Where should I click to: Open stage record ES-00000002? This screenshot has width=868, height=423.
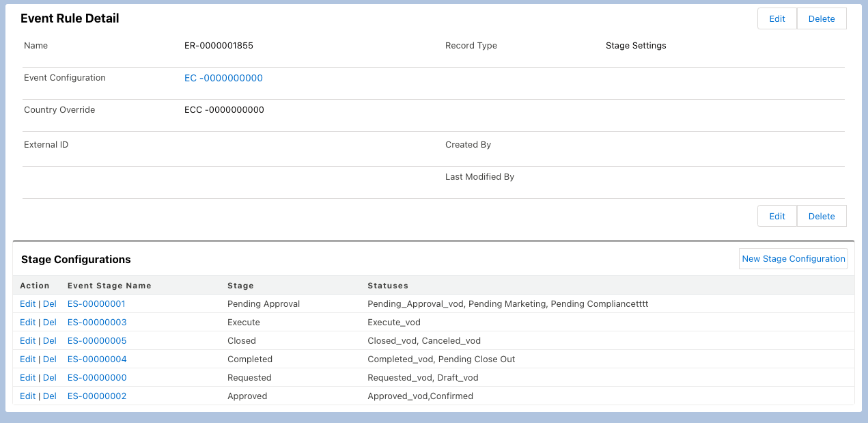[x=96, y=396]
